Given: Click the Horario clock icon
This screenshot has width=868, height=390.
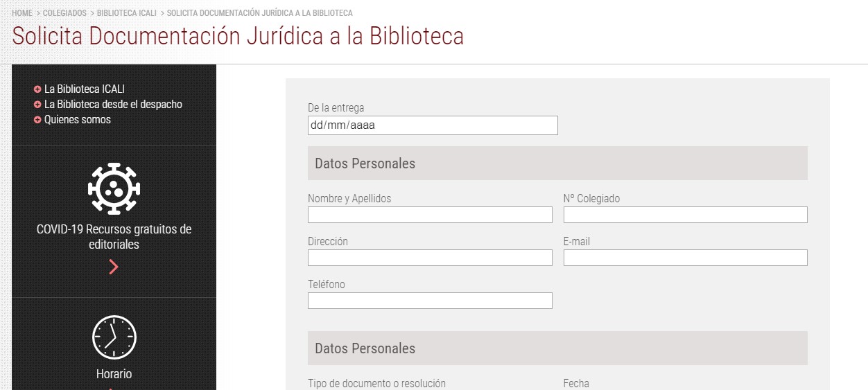Looking at the screenshot, I should click(x=114, y=337).
